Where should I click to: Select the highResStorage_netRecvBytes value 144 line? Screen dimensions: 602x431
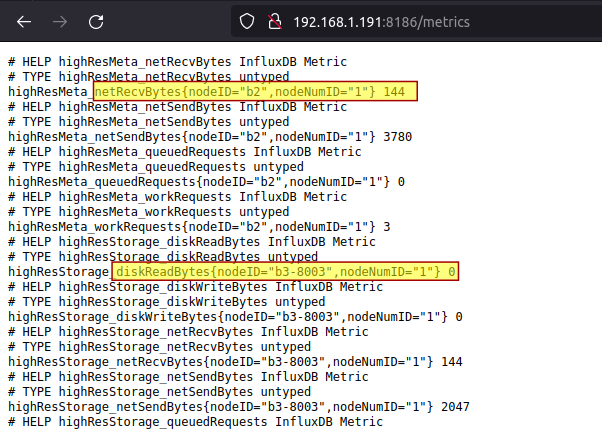point(235,362)
